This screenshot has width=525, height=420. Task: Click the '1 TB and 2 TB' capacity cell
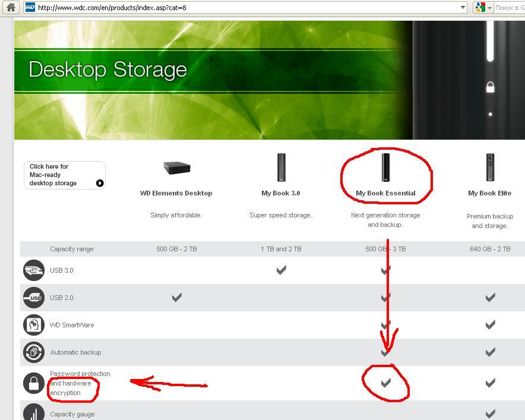tap(281, 249)
